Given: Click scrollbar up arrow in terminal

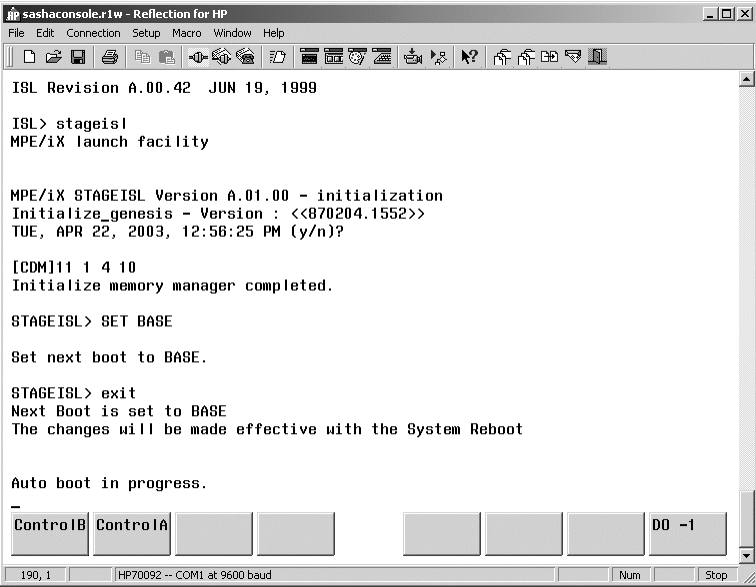Looking at the screenshot, I should coord(746,79).
